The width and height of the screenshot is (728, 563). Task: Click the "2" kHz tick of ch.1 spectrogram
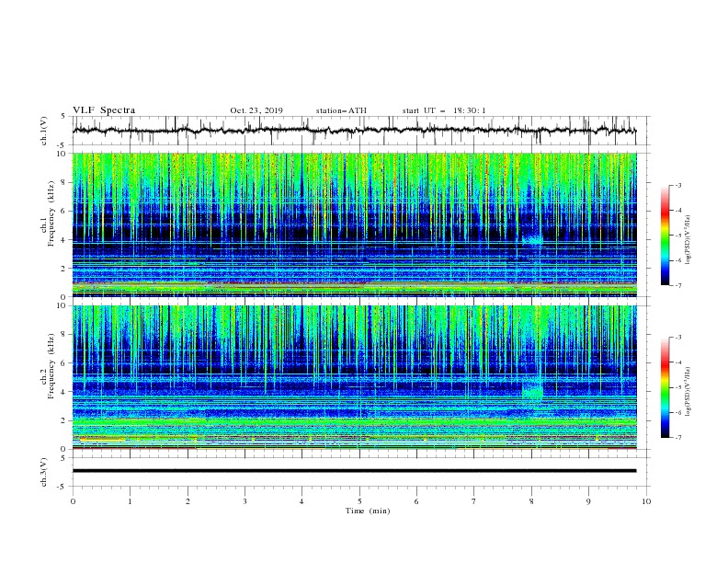[64, 268]
